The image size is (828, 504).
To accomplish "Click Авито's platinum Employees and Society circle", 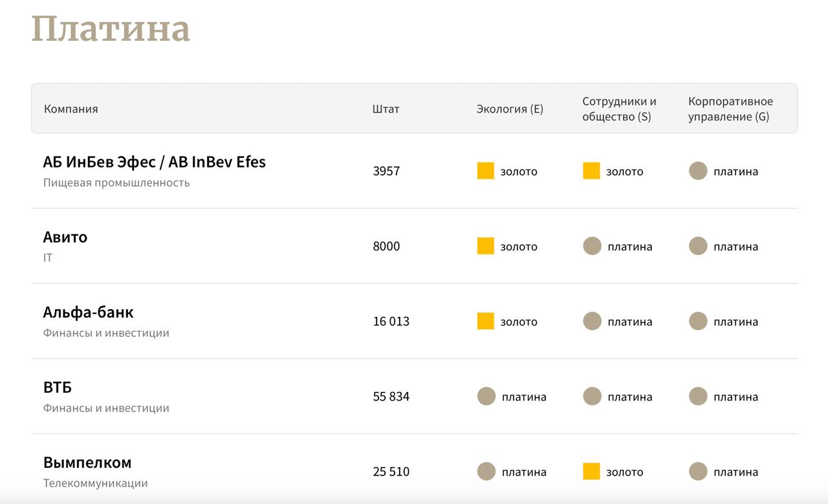I will [592, 246].
